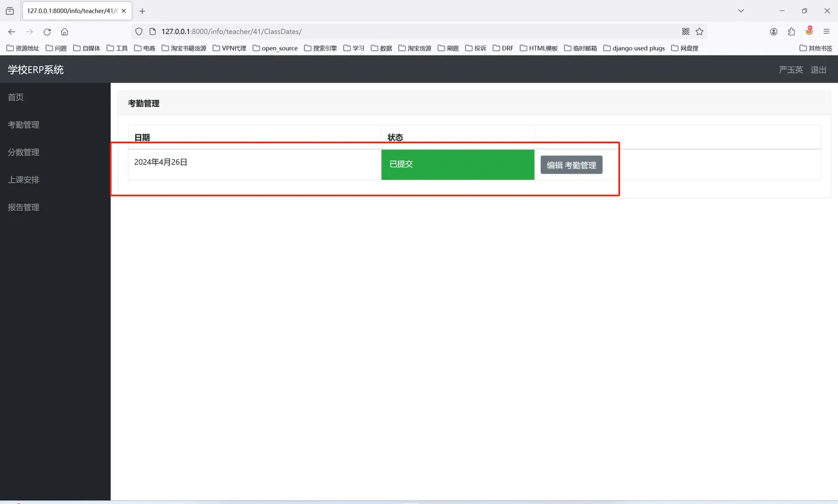Click the green 已提交 status cell
The width and height of the screenshot is (838, 504).
[x=457, y=164]
